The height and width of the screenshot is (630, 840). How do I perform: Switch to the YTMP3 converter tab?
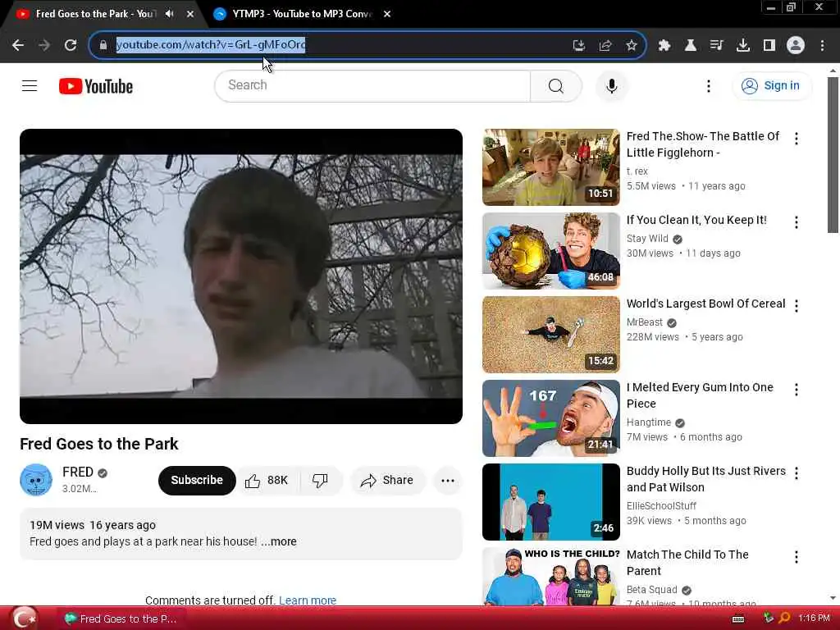(302, 14)
